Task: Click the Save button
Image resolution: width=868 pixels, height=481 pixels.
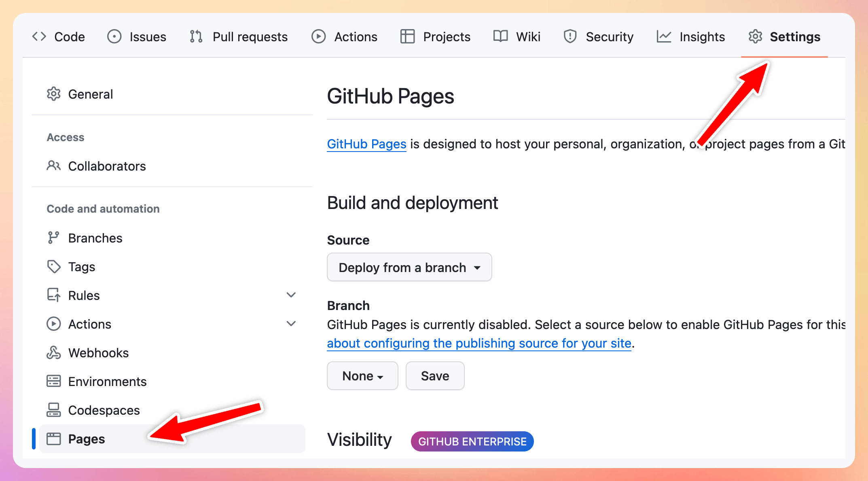Action: pyautogui.click(x=435, y=376)
